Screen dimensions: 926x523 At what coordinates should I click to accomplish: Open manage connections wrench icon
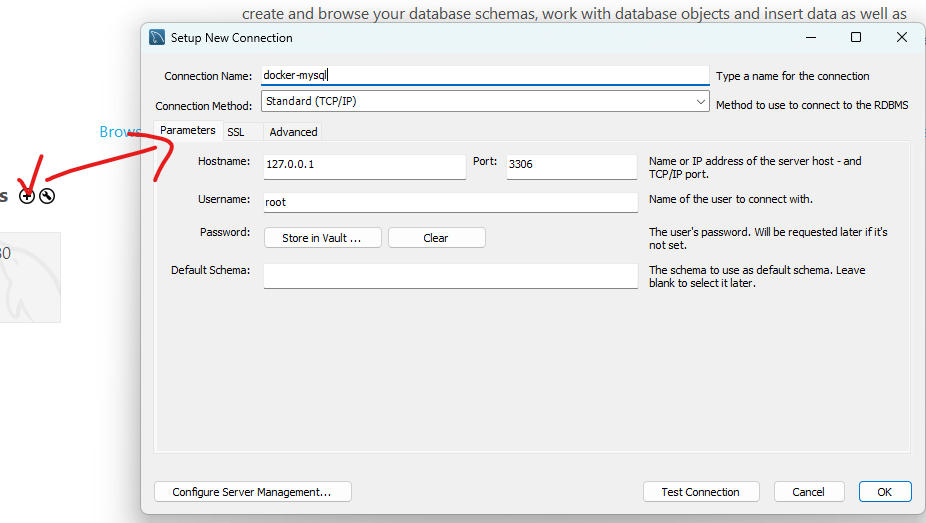(47, 196)
